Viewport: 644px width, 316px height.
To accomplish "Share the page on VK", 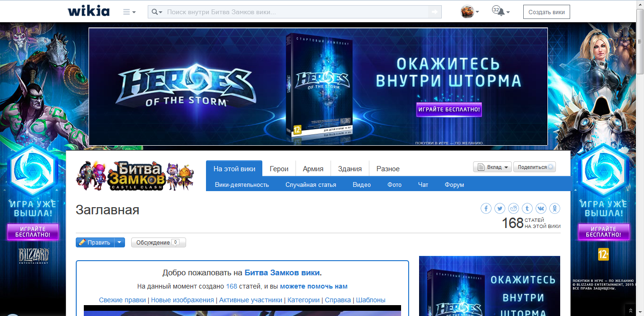I will (541, 208).
